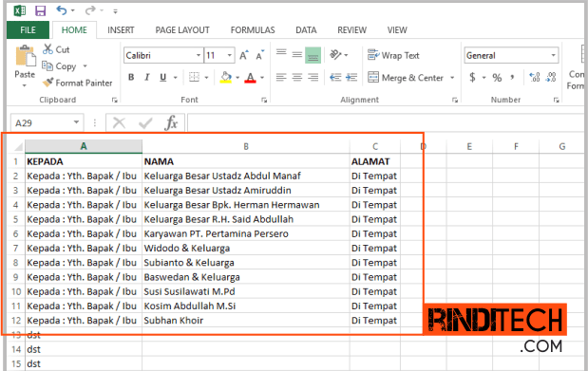Open Insert Function fx
This screenshot has height=371, width=588.
coord(171,123)
